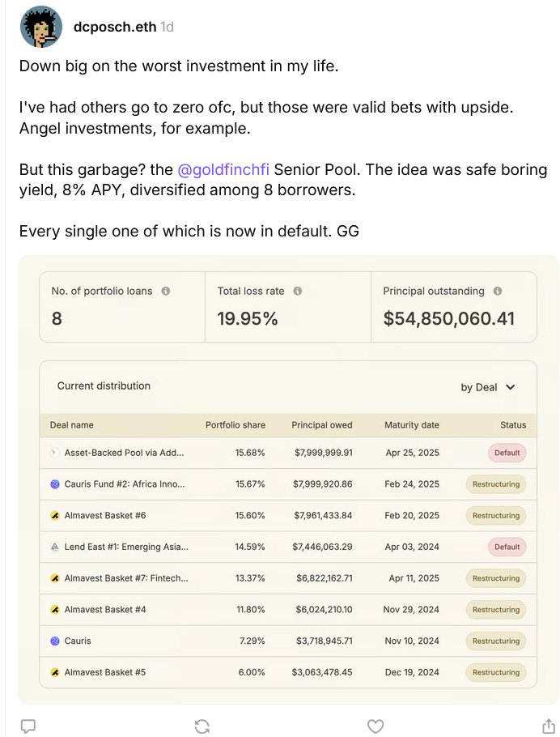This screenshot has height=737, width=560.
Task: Click the Restructuring badge for Almavest Basket #5
Action: click(495, 672)
